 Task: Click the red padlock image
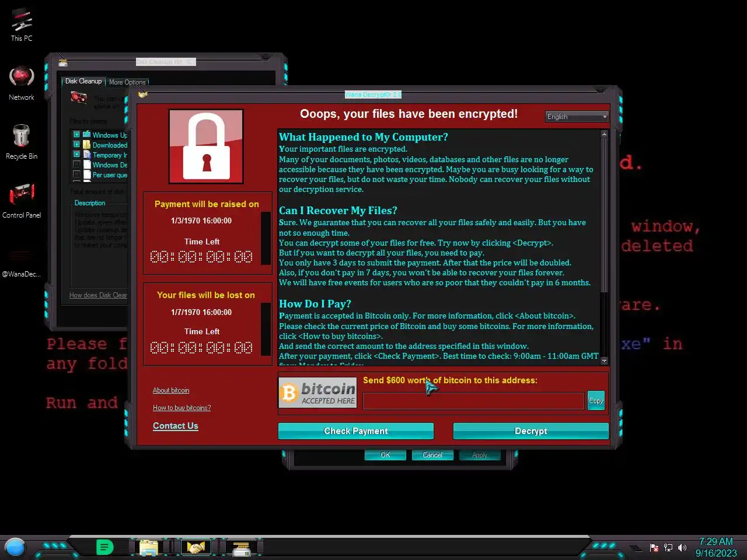click(x=206, y=146)
